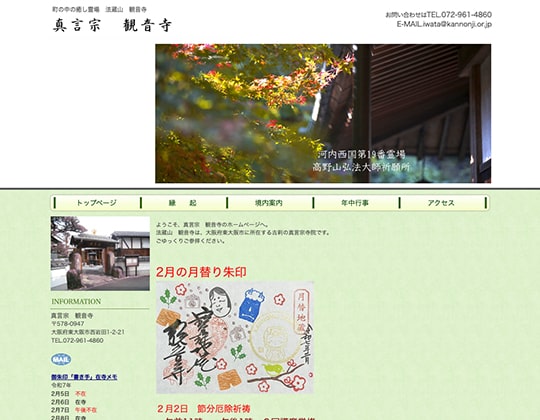Click the autumn maple banner image

pos(323,113)
